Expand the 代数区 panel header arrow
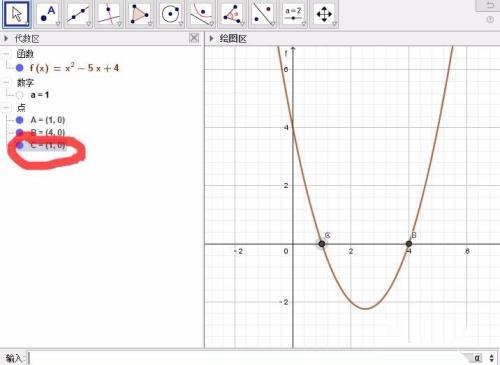Viewport: 500px width, 365px height. click(6, 39)
